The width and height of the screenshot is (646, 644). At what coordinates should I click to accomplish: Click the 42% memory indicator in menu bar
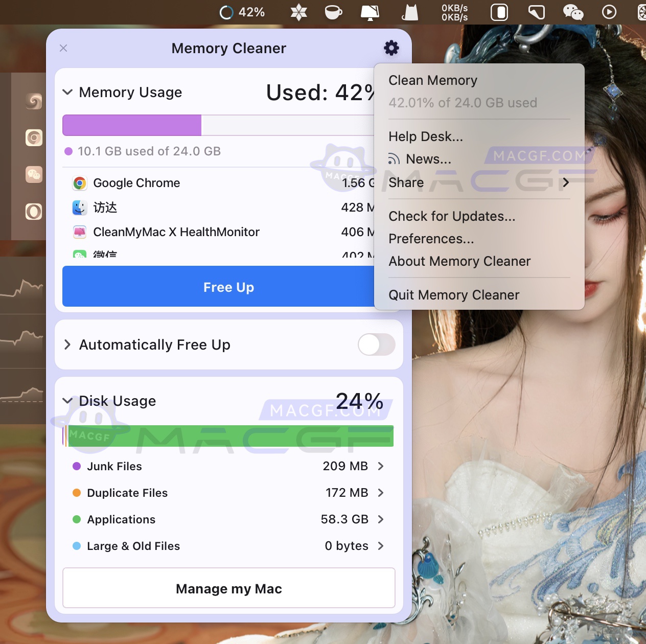coord(244,12)
